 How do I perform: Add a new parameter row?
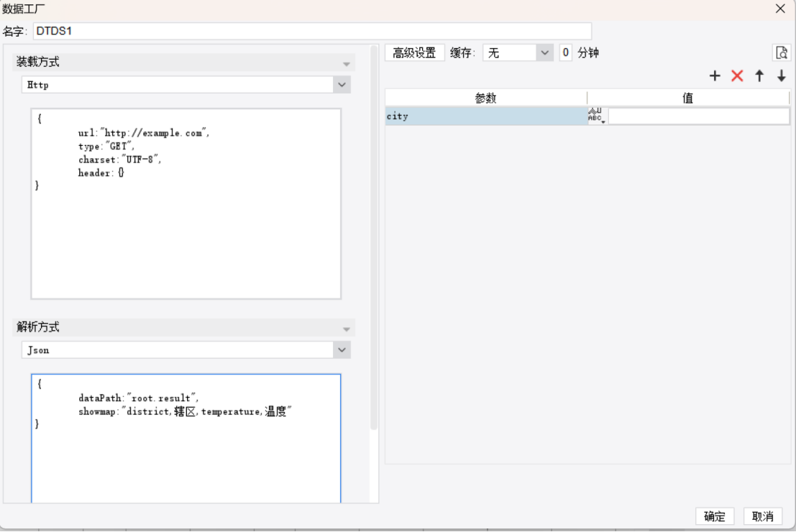(715, 76)
